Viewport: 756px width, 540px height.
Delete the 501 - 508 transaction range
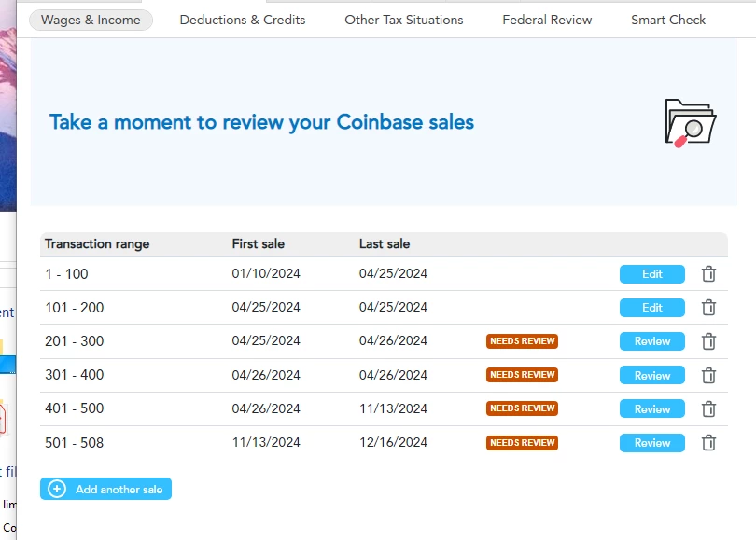coord(708,442)
